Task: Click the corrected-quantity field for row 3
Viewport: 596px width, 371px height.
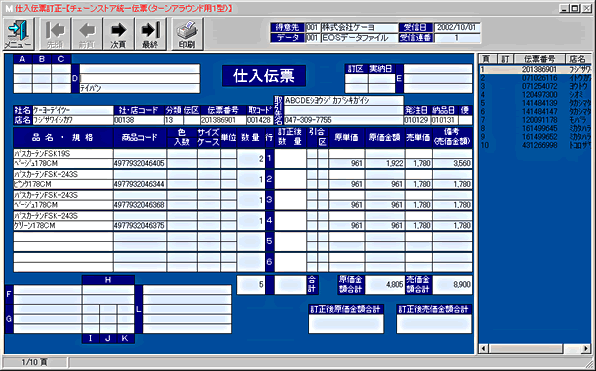Action: click(x=290, y=200)
